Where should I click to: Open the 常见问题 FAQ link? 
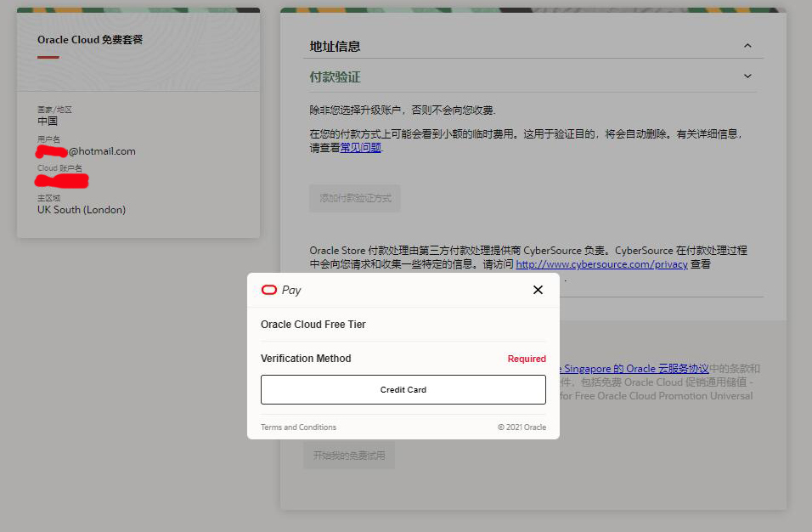pyautogui.click(x=360, y=148)
